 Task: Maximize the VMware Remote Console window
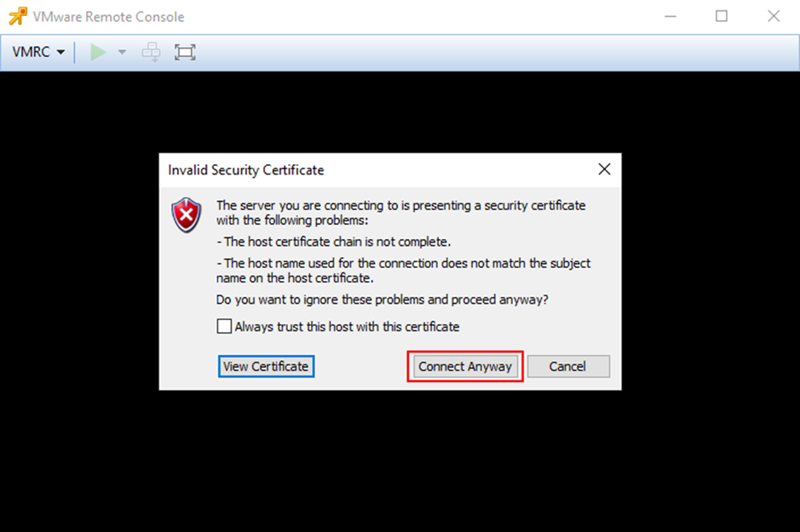722,16
